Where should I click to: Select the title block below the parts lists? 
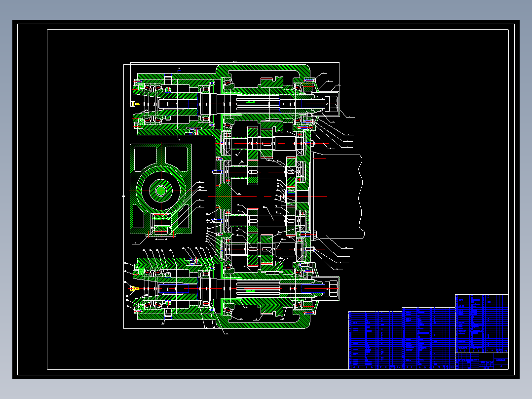(x=482, y=361)
